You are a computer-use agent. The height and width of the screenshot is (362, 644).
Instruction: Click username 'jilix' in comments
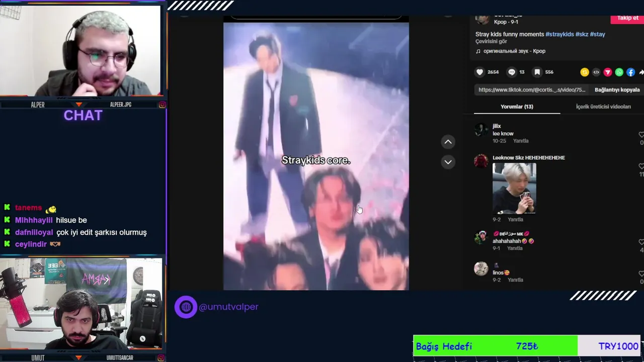pos(497,126)
